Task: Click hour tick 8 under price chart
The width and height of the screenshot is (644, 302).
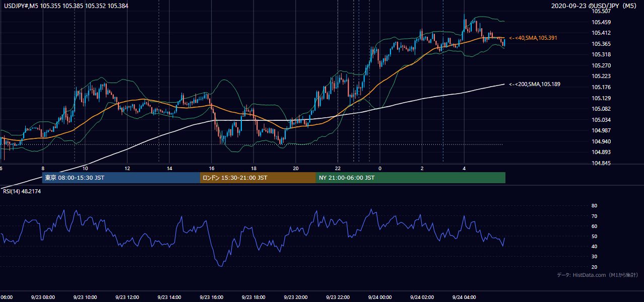Action: pyautogui.click(x=43, y=169)
